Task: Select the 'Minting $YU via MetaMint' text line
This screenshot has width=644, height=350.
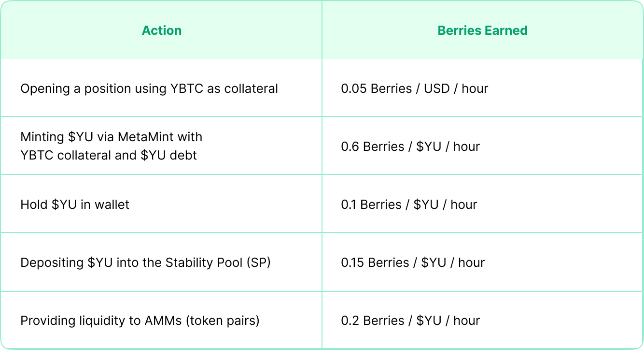Action: 111,137
